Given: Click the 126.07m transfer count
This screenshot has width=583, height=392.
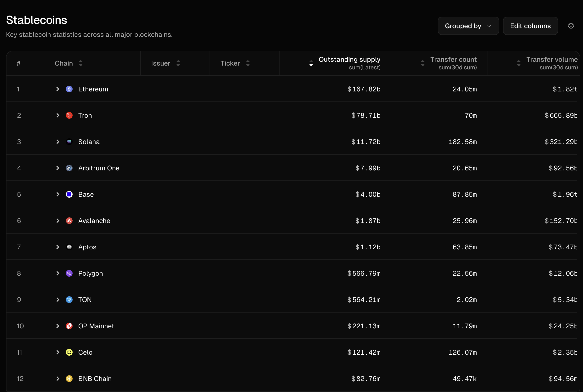Looking at the screenshot, I should [463, 352].
